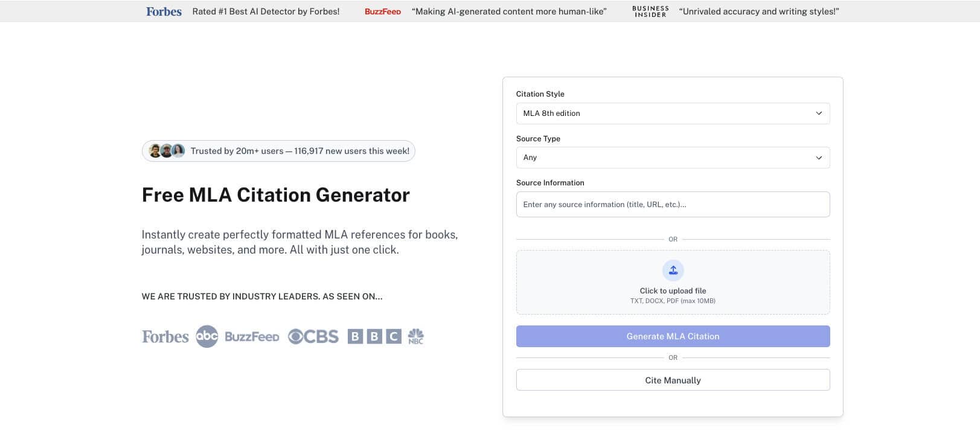980x448 pixels.
Task: Click the gray BuzzFeed logo under trusted section
Action: (252, 336)
